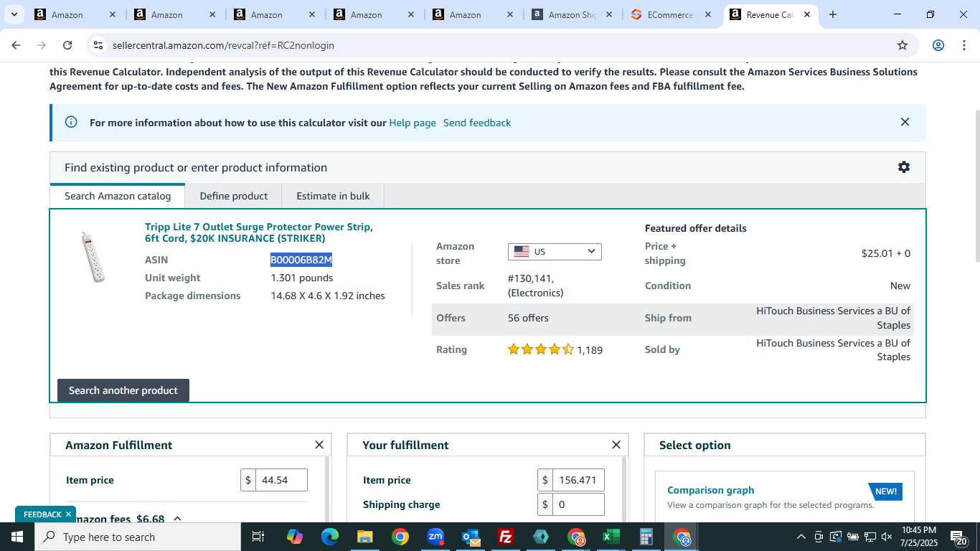This screenshot has width=980, height=551.
Task: Dismiss the blue help information banner
Action: [905, 122]
